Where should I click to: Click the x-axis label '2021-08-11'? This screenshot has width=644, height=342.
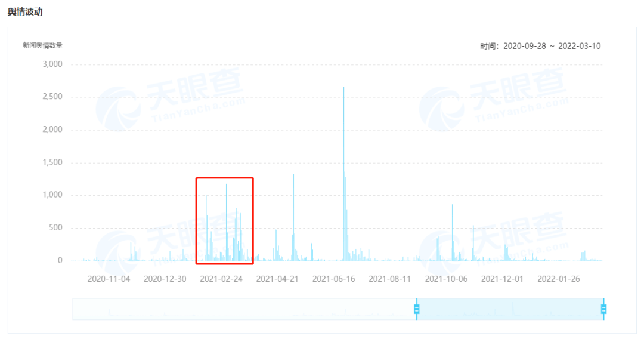pos(390,279)
